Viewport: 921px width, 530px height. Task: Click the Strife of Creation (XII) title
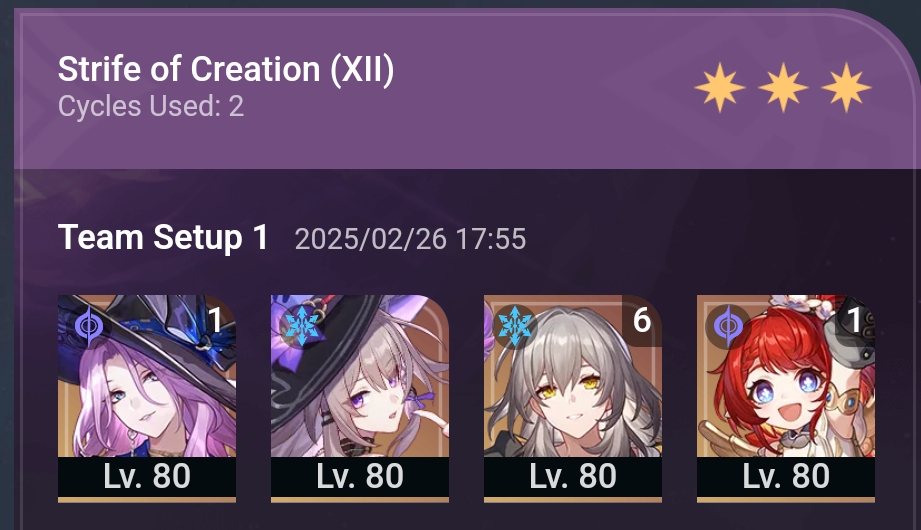226,70
